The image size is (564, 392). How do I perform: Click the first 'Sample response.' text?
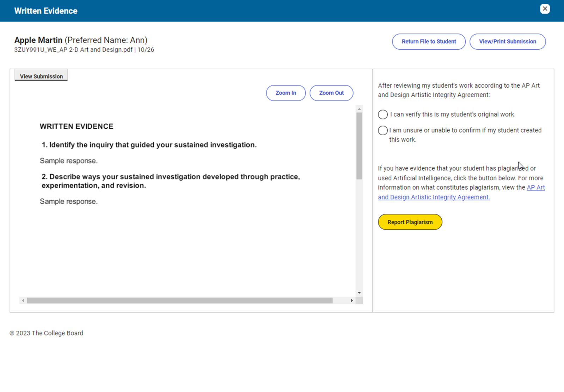pos(69,161)
